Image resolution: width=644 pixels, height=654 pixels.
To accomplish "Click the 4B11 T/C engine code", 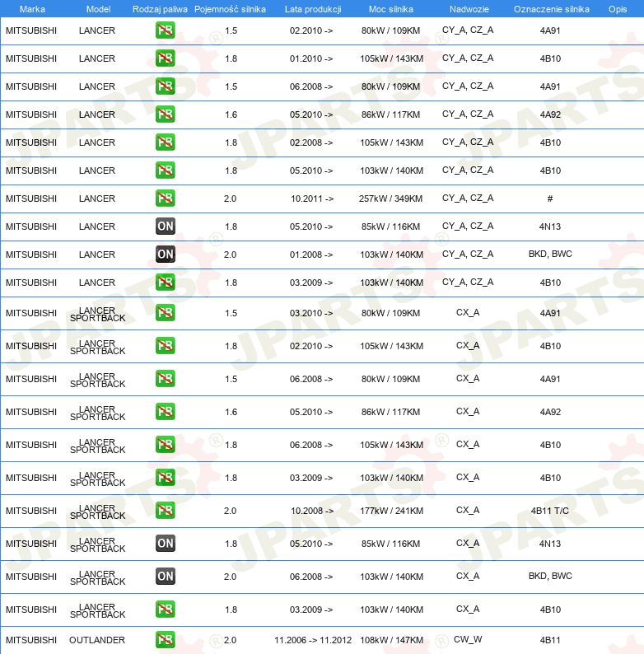I will tap(550, 511).
